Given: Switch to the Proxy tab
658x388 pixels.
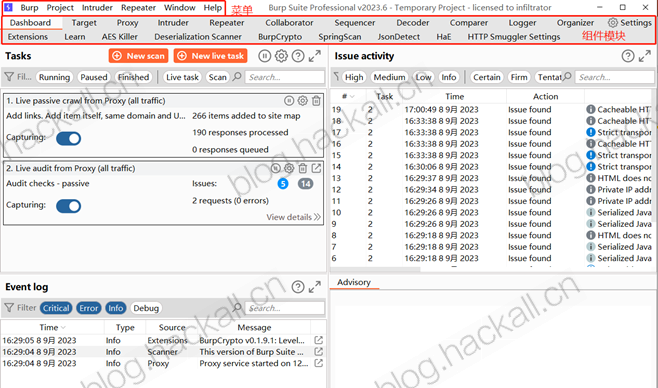Looking at the screenshot, I should [128, 23].
